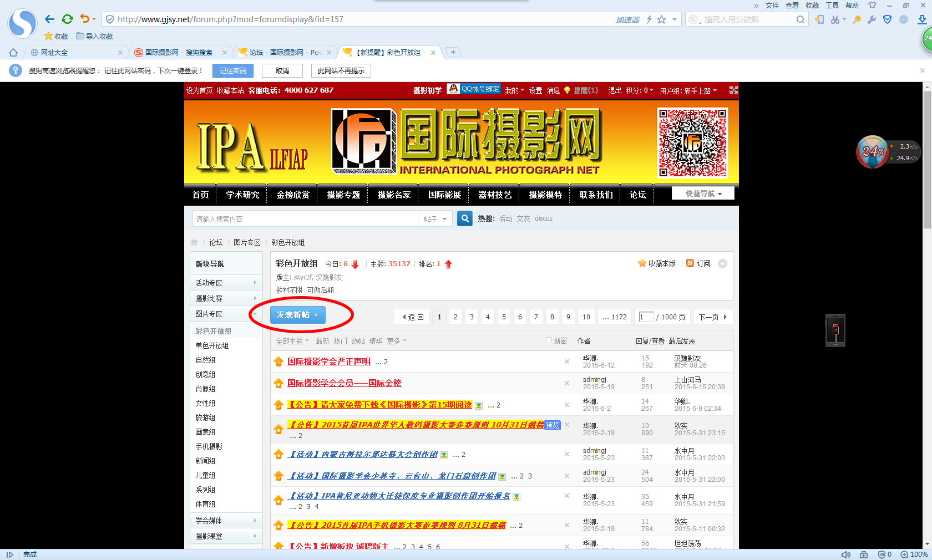Open the 发表新帖 dropdown button
The image size is (932, 560).
297,315
